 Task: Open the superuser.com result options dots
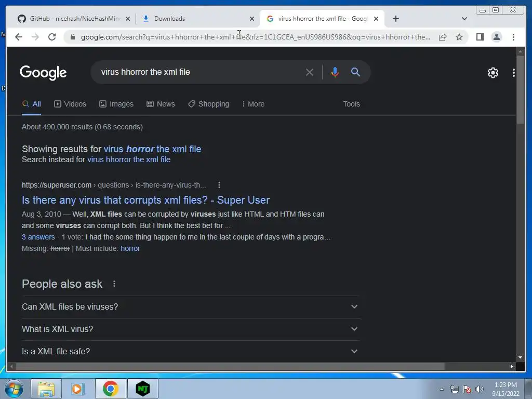pyautogui.click(x=219, y=185)
